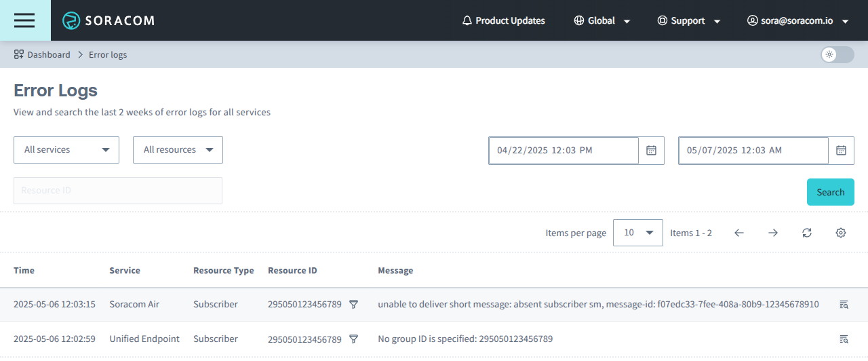The width and height of the screenshot is (868, 361).
Task: Select timestamp 2025-05-06 12:03:15
Action: 54,305
